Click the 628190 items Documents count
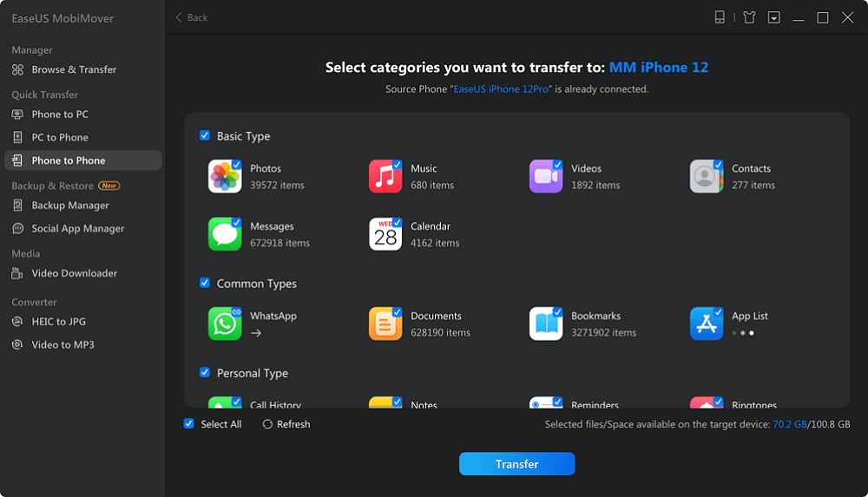The image size is (868, 497). [x=441, y=332]
